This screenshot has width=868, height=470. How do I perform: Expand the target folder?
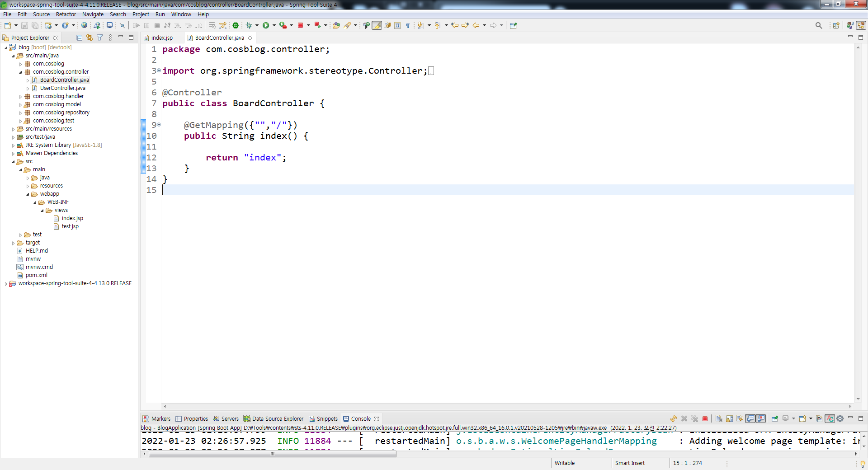13,243
